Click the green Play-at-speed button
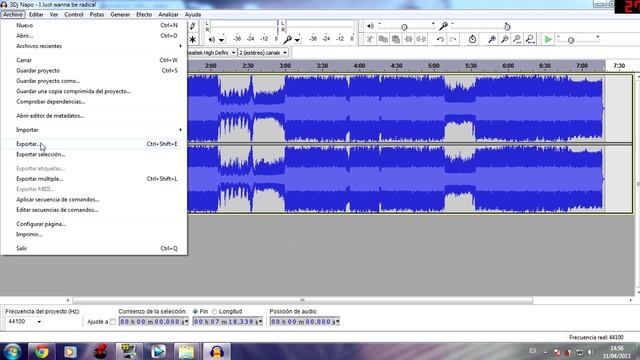Image resolution: width=640 pixels, height=360 pixels. tap(548, 39)
